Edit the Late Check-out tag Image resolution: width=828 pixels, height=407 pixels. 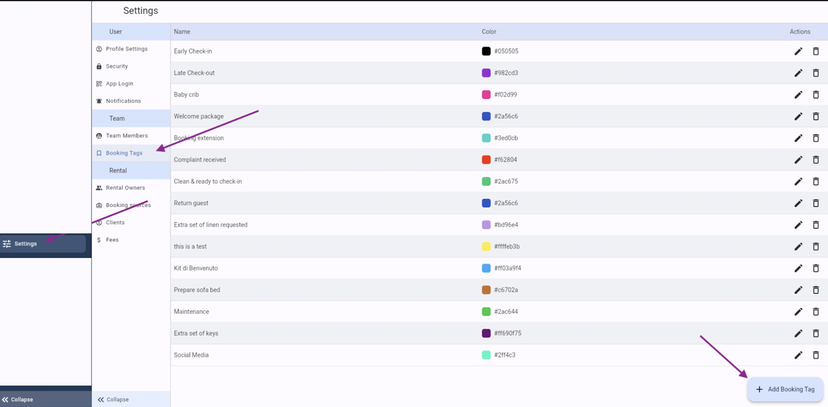[798, 73]
